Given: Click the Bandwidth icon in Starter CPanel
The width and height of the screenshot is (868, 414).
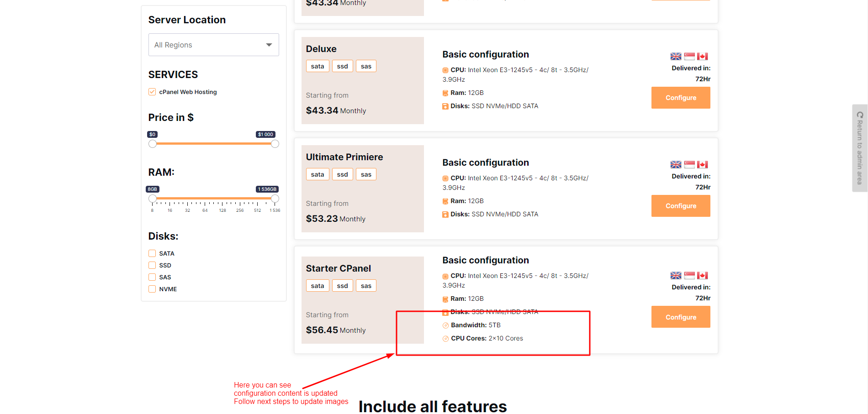Looking at the screenshot, I should [x=445, y=325].
